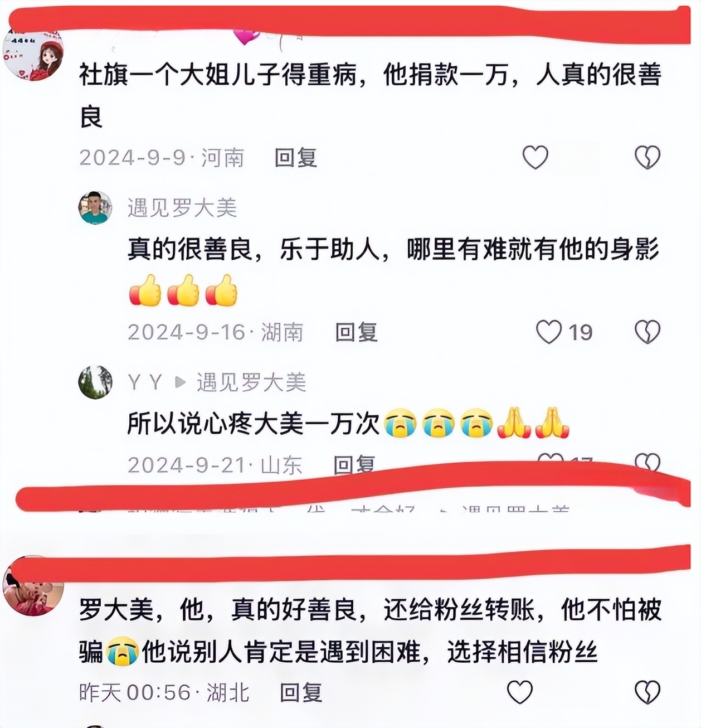Like the 湖北 comment posted 昨天 00:56

[x=519, y=692]
